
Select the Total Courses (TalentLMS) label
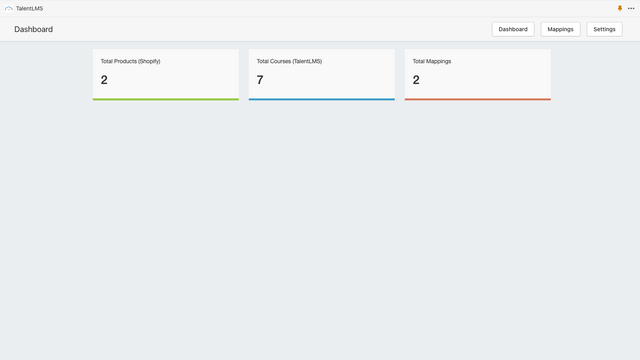(x=289, y=61)
